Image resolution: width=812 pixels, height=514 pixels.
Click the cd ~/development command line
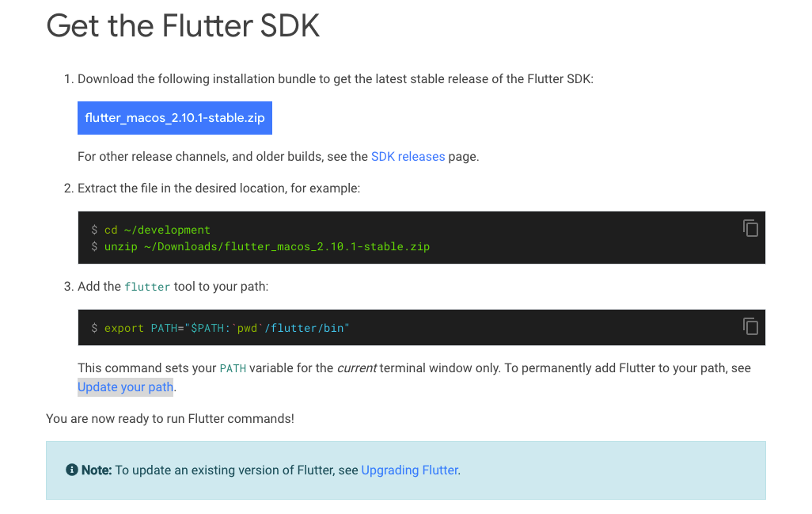point(157,230)
